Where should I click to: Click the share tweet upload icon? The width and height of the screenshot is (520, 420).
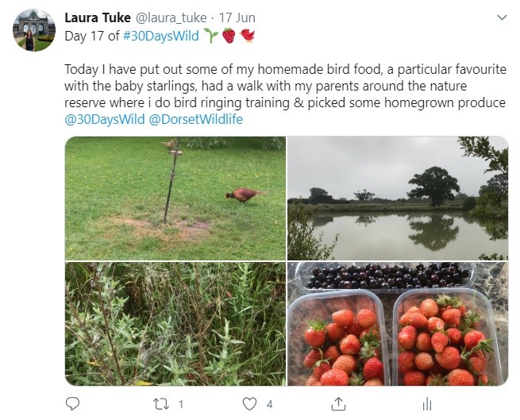coord(339,403)
